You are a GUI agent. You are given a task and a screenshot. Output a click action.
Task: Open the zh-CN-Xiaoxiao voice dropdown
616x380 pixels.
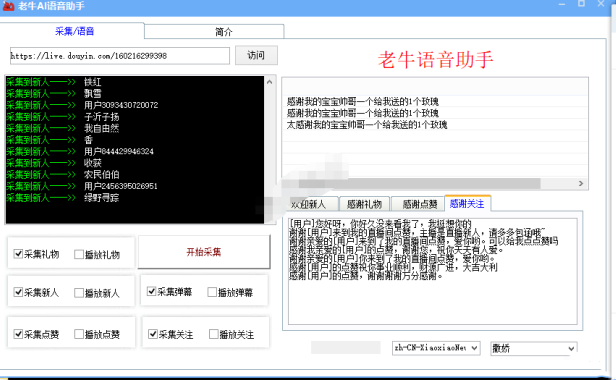(x=436, y=348)
